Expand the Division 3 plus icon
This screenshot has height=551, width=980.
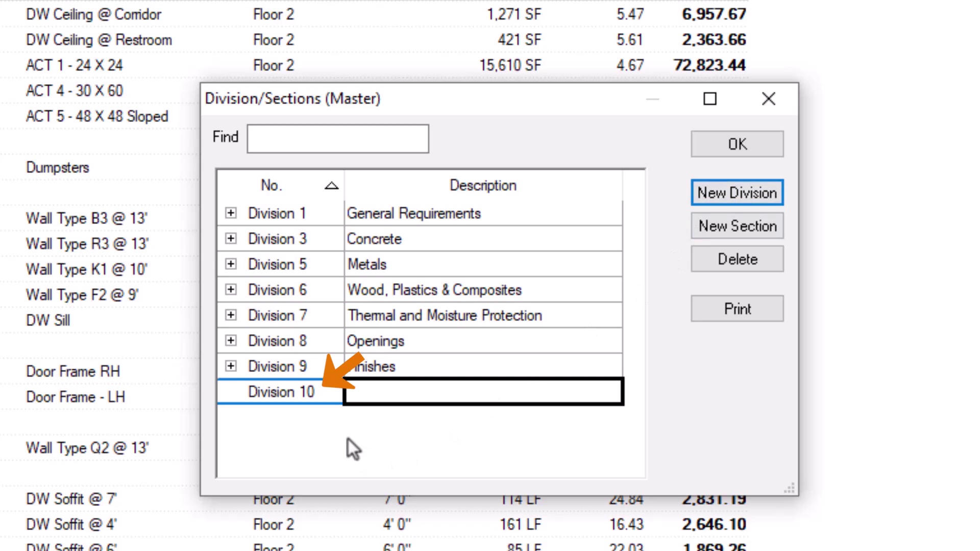click(231, 238)
